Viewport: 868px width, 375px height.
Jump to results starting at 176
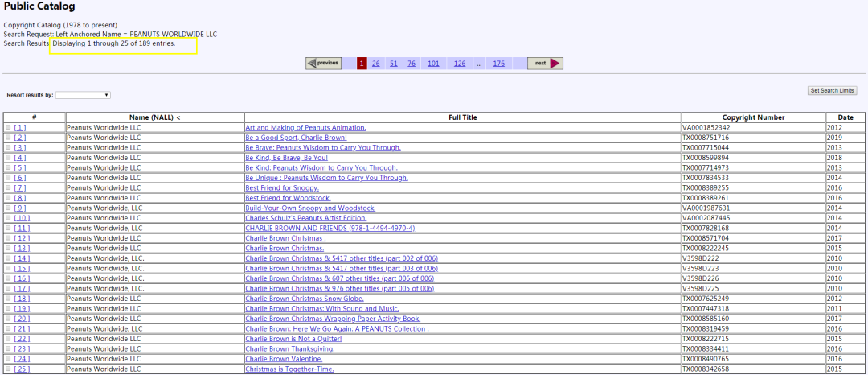(499, 64)
